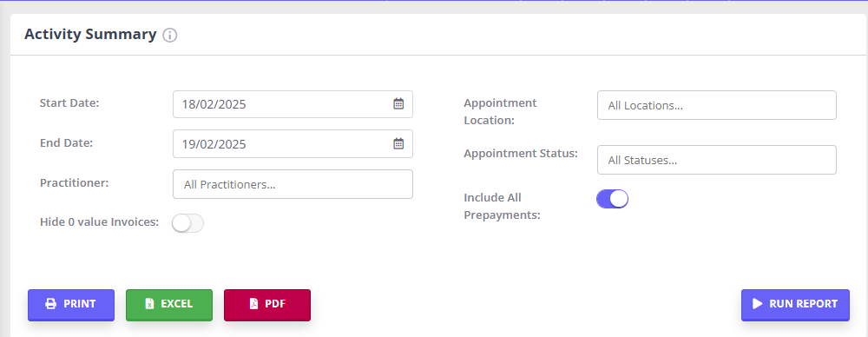
Task: Export the report using the EXCEL button
Action: click(169, 305)
